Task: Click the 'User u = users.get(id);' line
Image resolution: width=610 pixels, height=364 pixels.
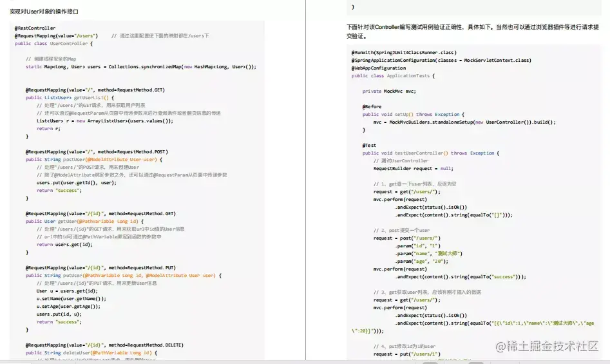Action: 67,291
